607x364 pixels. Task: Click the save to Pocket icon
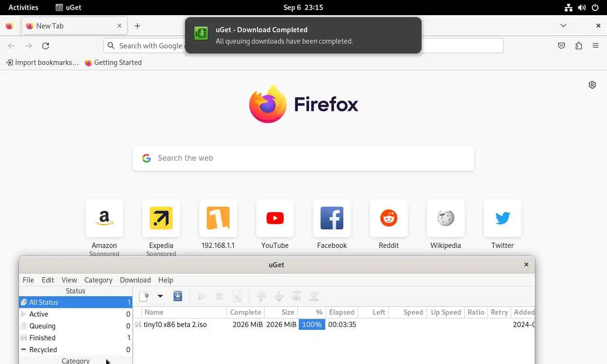[561, 45]
